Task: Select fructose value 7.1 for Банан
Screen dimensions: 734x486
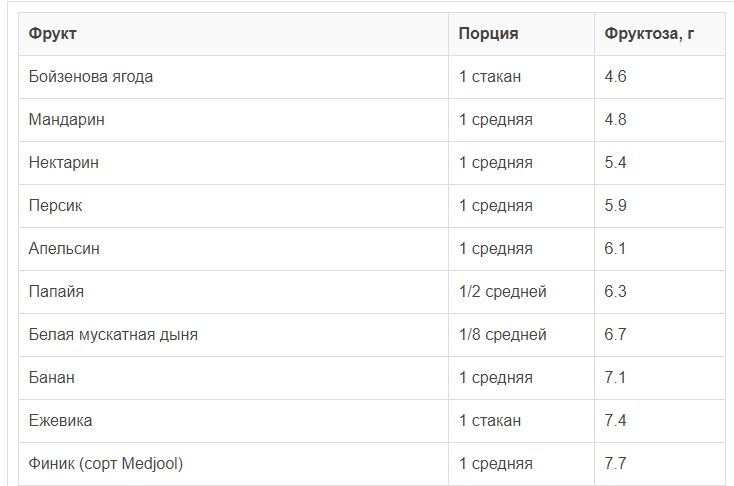Action: coord(615,378)
